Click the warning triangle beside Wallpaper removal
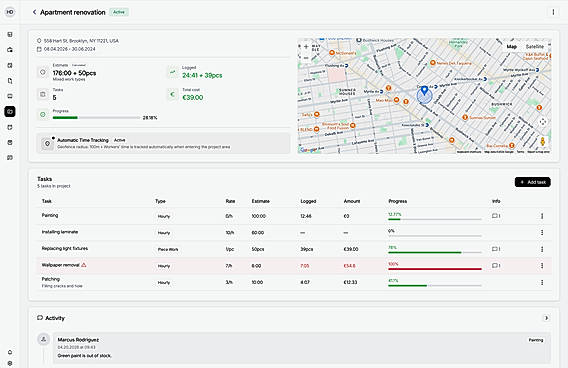Viewport: 568px width, 368px height. click(x=84, y=265)
